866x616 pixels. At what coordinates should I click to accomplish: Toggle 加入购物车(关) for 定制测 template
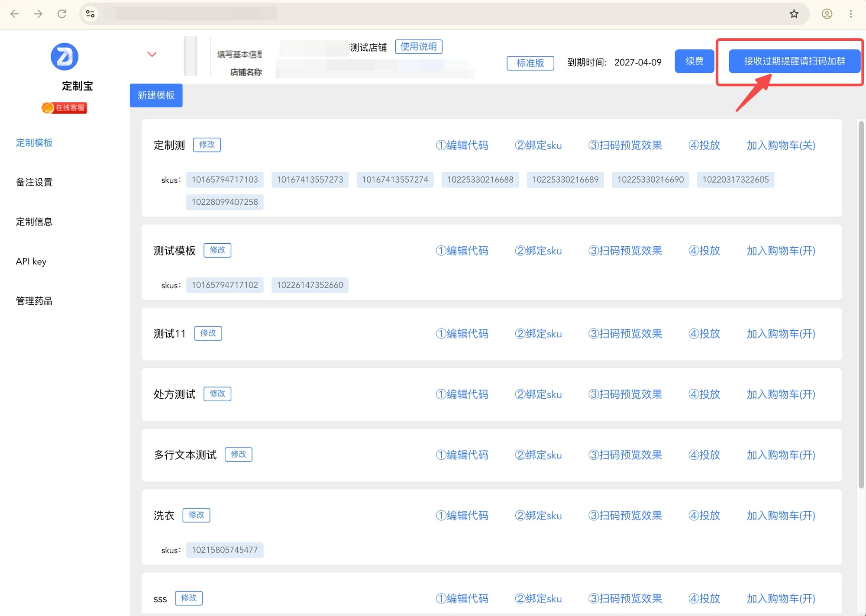(781, 145)
